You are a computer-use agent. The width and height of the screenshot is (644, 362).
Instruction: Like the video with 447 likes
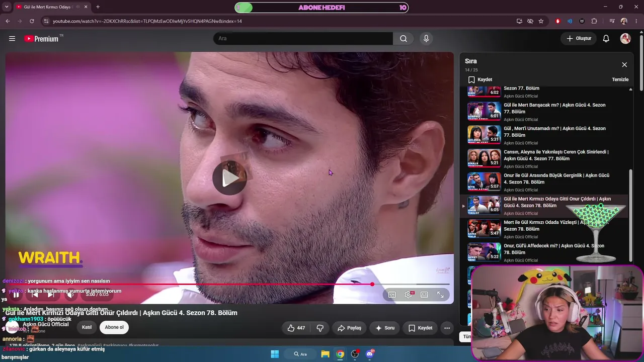(x=296, y=328)
